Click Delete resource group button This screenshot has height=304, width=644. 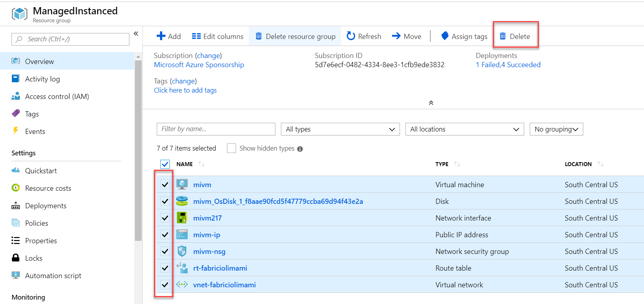(x=295, y=36)
